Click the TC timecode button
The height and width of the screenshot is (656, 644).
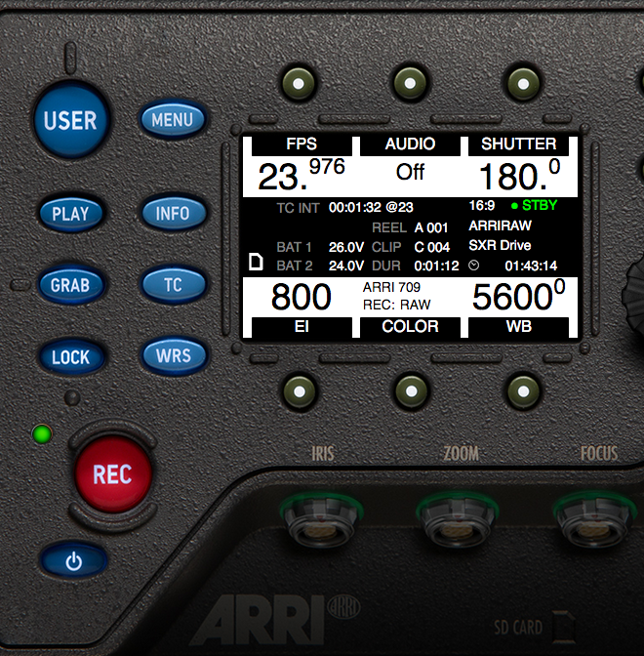click(173, 284)
